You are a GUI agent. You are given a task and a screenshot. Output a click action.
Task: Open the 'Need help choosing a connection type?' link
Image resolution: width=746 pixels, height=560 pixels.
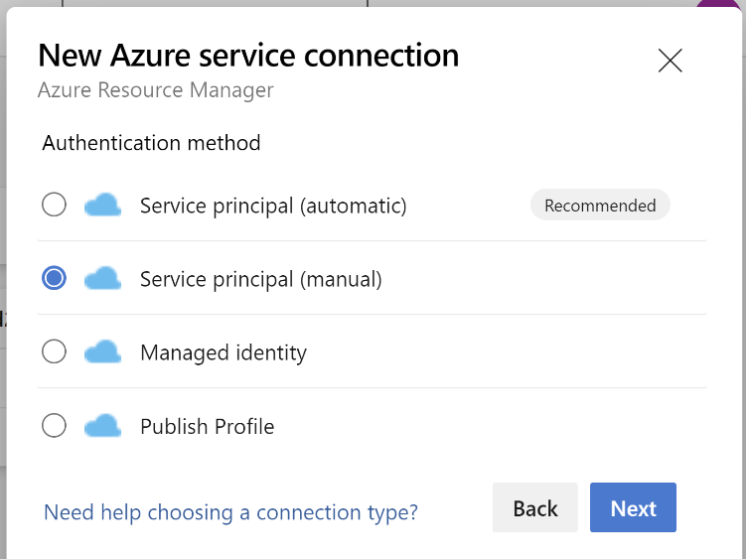click(x=230, y=512)
